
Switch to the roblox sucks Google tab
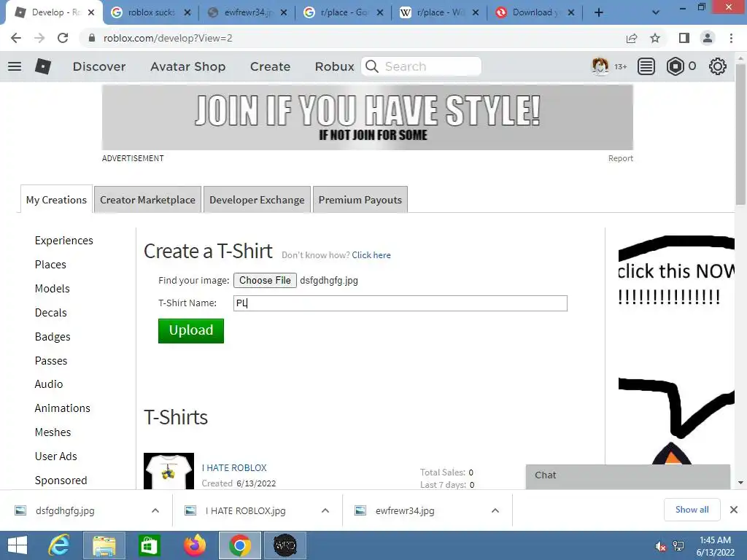(x=151, y=13)
